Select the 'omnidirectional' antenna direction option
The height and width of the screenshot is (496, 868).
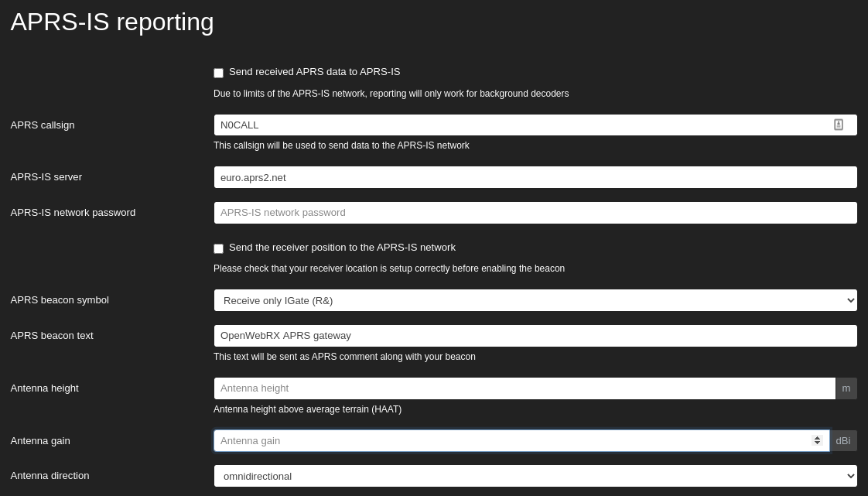point(535,476)
